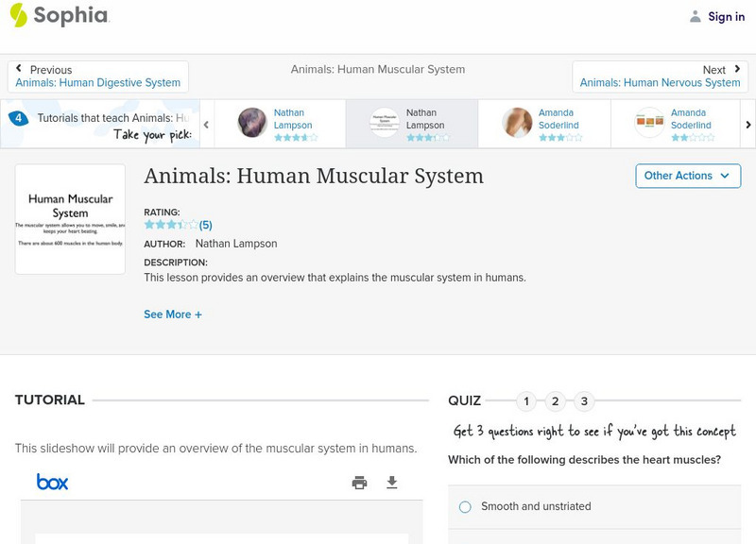The height and width of the screenshot is (544, 756).
Task: Click the print icon in Box viewer
Action: (359, 483)
